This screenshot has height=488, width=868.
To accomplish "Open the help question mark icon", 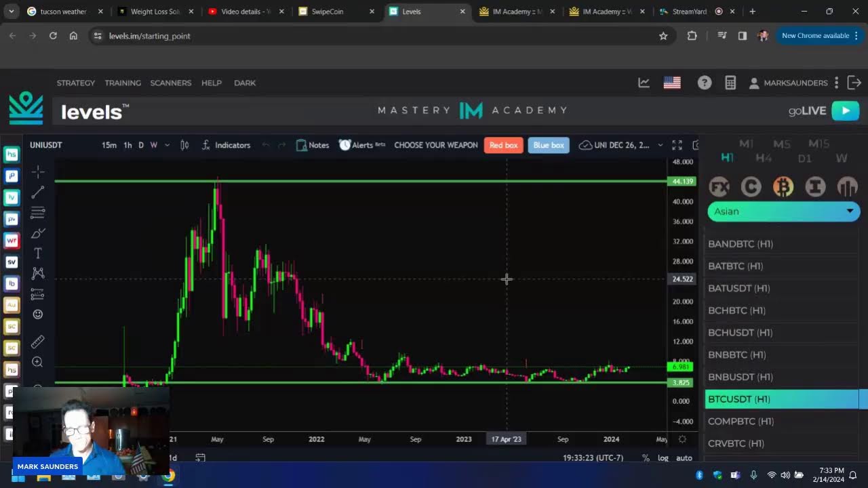I will pyautogui.click(x=705, y=83).
